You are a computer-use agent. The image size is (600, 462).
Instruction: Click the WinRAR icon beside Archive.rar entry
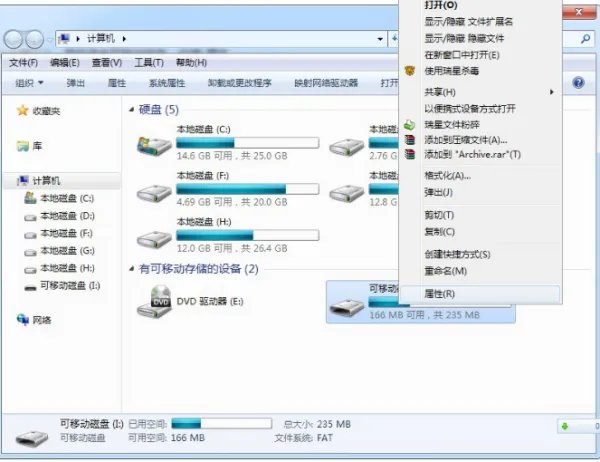click(410, 154)
